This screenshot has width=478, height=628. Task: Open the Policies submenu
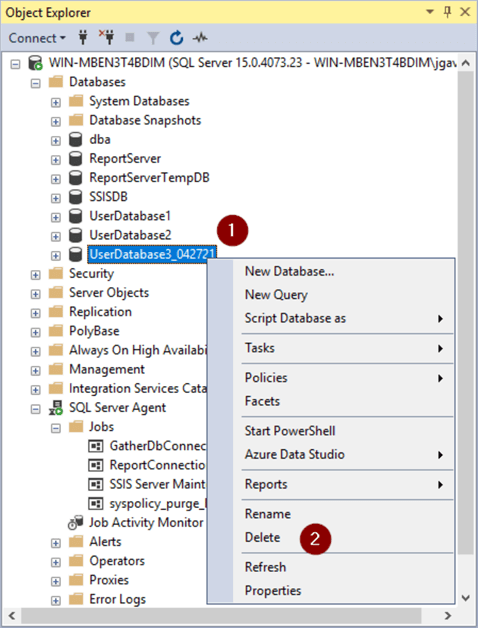point(344,378)
